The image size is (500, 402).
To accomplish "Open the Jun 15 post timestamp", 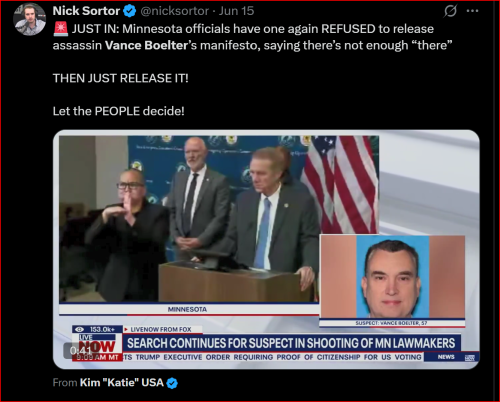I will coord(236,11).
